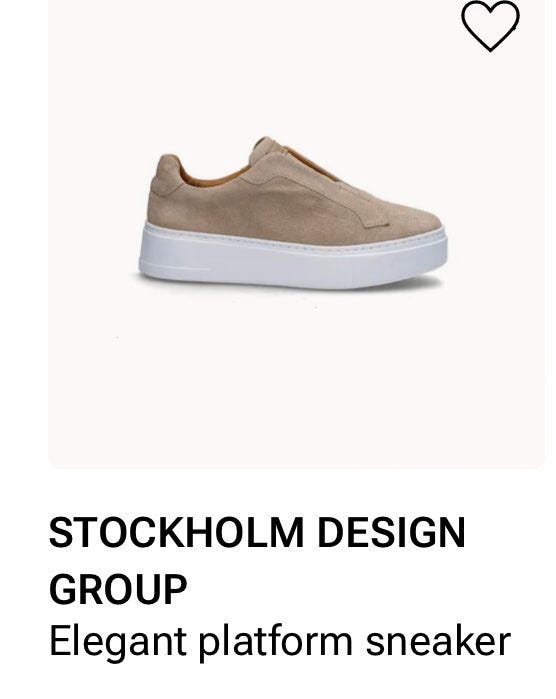The image size is (556, 699).
Task: Save this product using the heart
Action: [490, 25]
